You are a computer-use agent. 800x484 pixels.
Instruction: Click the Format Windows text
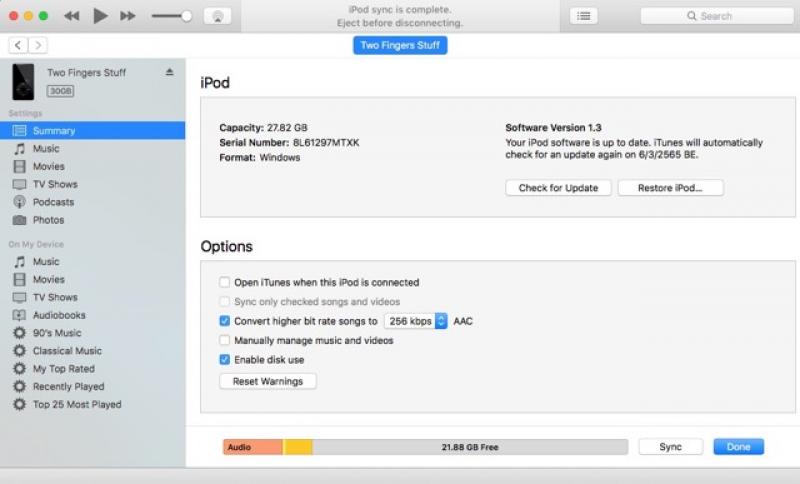pos(260,157)
